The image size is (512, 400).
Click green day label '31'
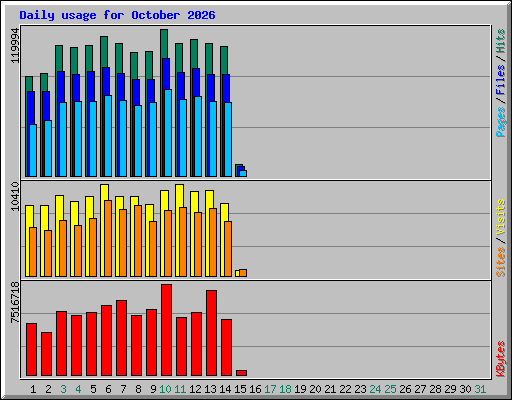(480, 389)
